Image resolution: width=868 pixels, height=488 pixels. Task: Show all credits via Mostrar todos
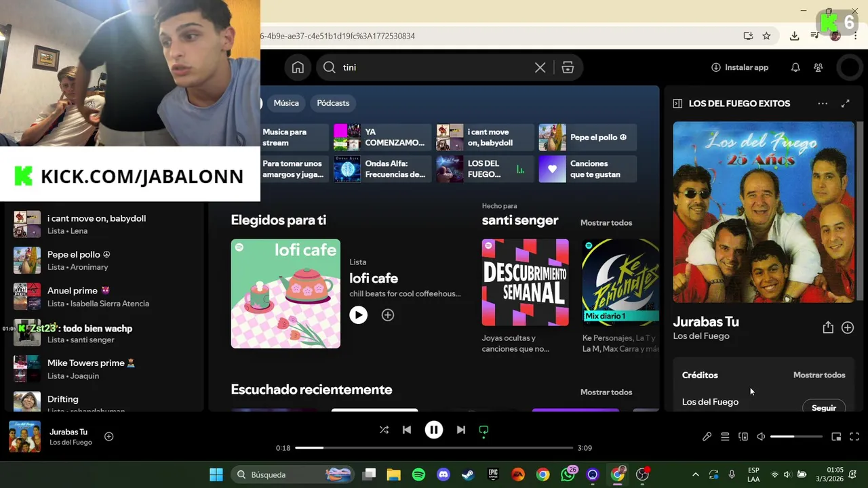click(x=819, y=375)
